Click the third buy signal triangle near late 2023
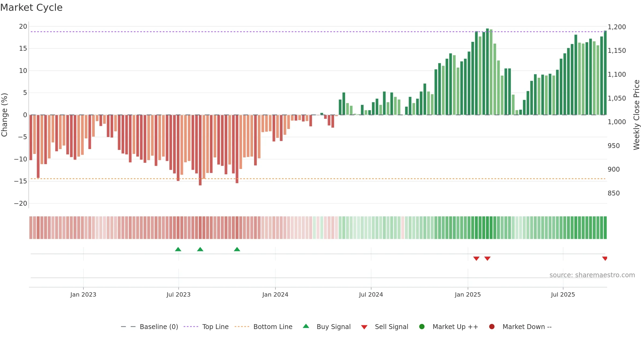 237,249
